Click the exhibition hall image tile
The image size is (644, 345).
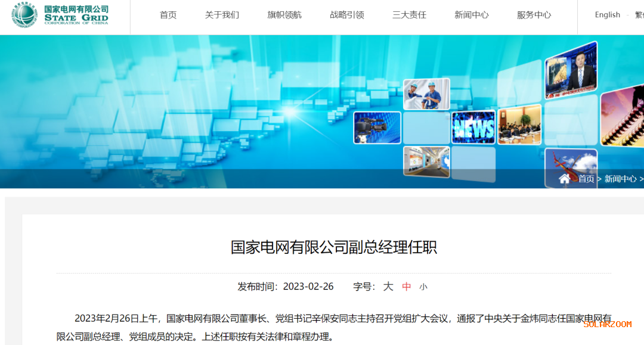[x=426, y=162]
